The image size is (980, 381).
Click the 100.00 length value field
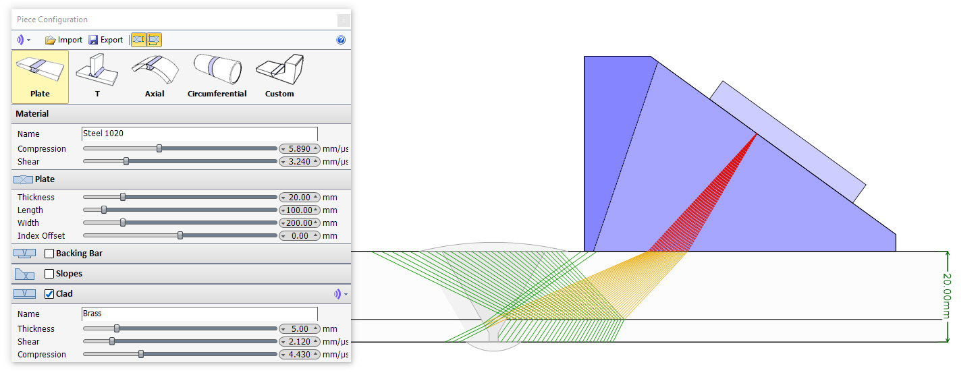(x=300, y=210)
